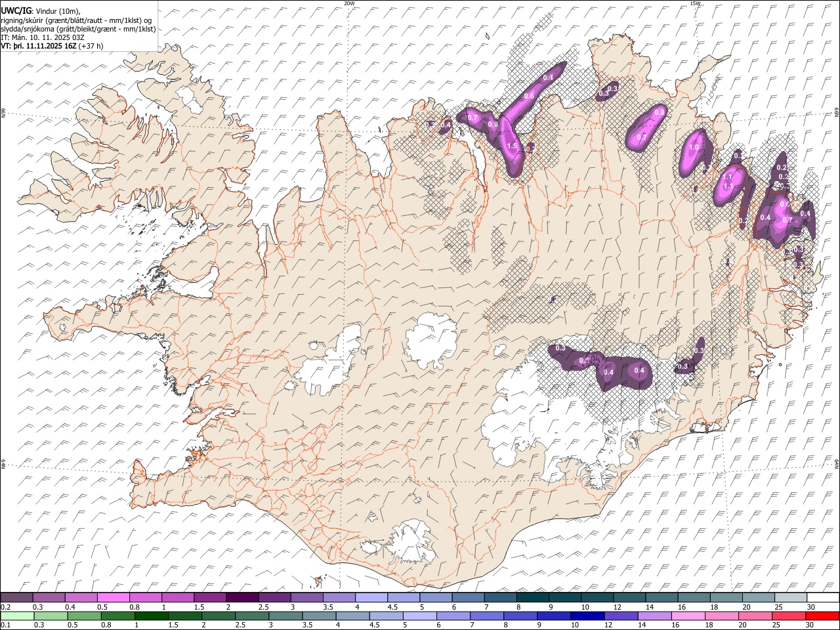Click the pale green 0.1 rain legend swatch
This screenshot has width=840, height=630.
point(17,616)
